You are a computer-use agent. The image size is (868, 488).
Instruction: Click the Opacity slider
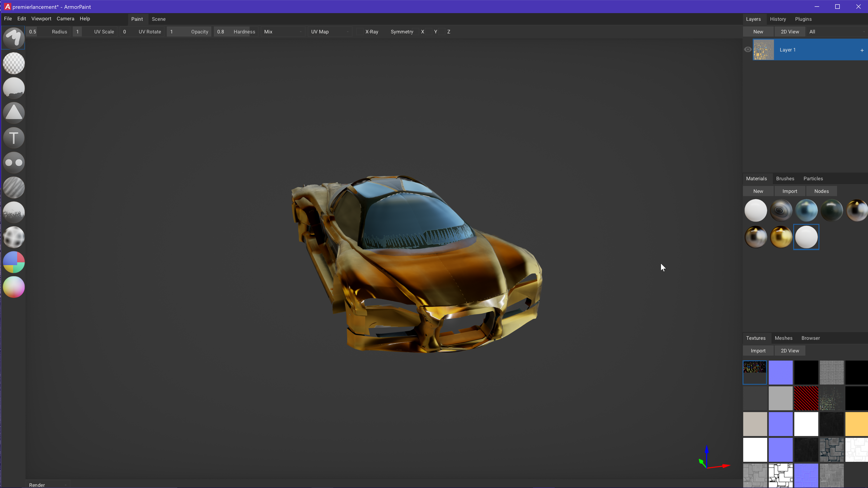[x=189, y=32]
